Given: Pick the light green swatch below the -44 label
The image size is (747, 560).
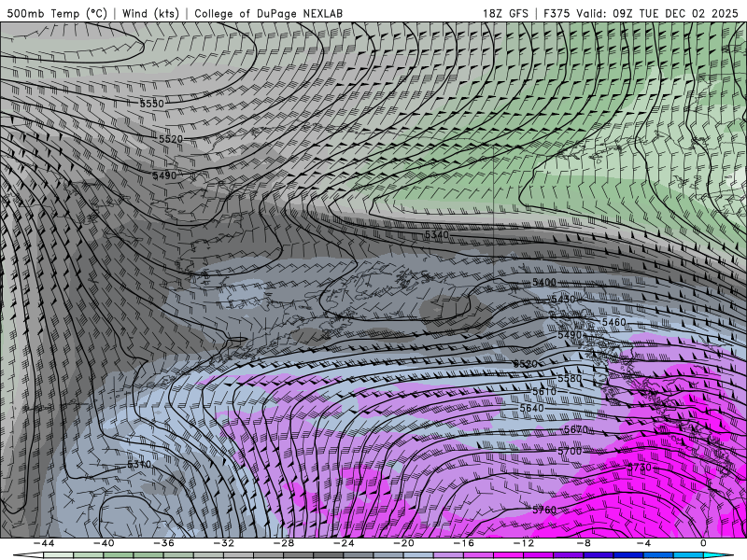Looking at the screenshot, I should coord(59,555).
